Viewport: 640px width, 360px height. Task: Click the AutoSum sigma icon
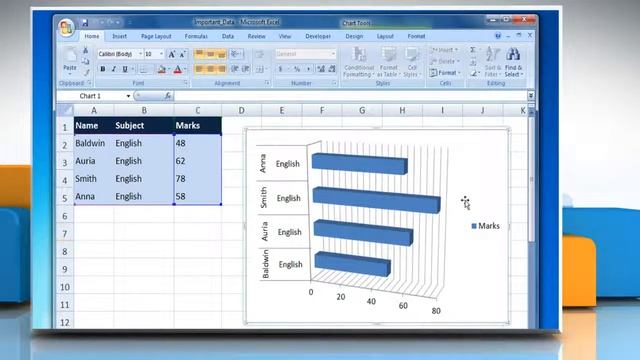(473, 50)
